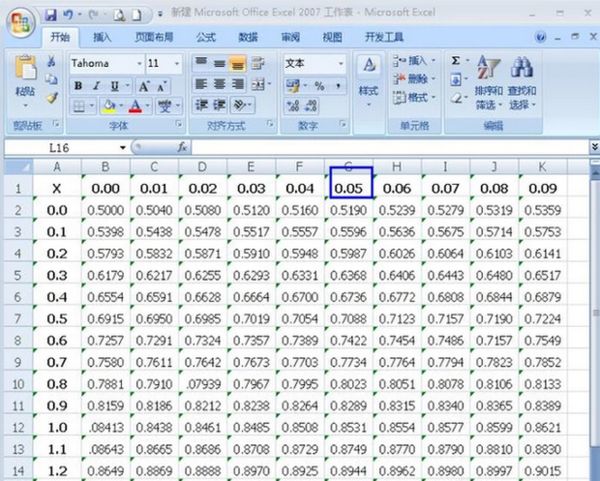Open text orientation options
The width and height of the screenshot is (600, 481).
pyautogui.click(x=240, y=104)
